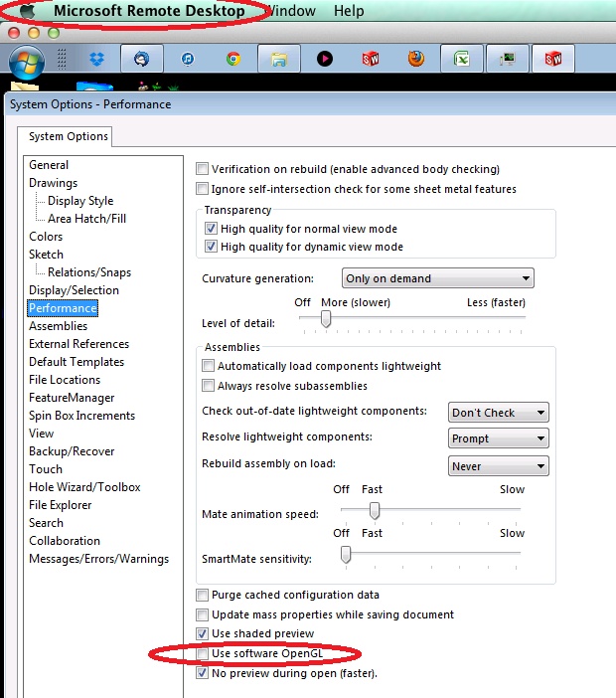
Task: Uncheck High quality for normal view mode
Action: pyautogui.click(x=211, y=229)
